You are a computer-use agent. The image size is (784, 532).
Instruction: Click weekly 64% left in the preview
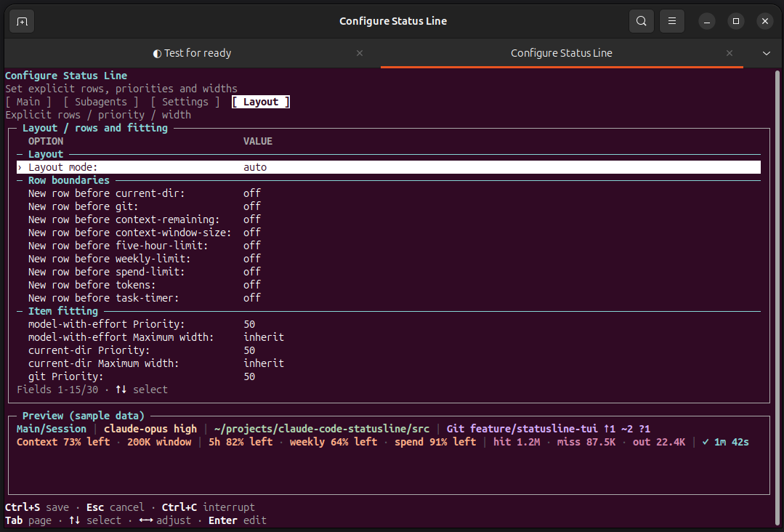pyautogui.click(x=334, y=442)
